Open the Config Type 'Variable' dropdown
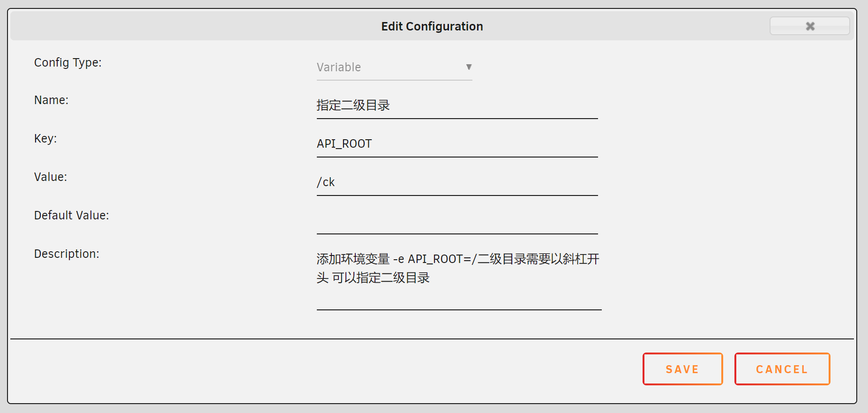The width and height of the screenshot is (868, 413). click(x=393, y=68)
